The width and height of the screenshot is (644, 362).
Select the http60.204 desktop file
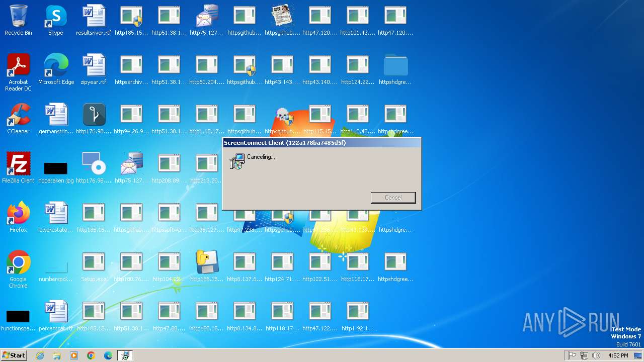[x=207, y=69]
